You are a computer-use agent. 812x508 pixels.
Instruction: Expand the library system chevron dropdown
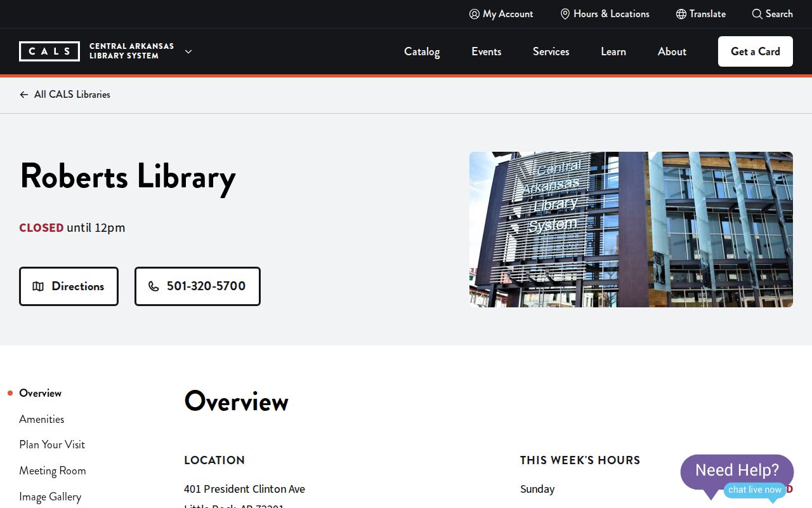point(188,51)
